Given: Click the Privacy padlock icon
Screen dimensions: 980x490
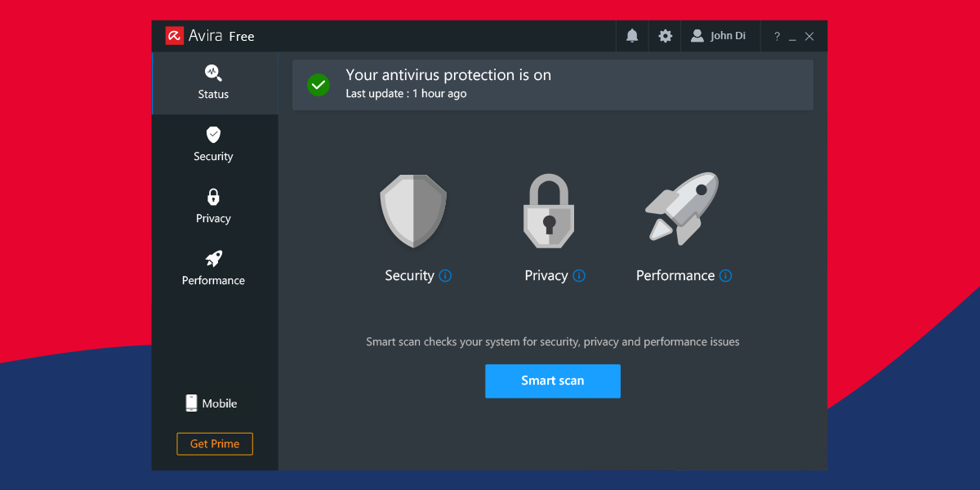Looking at the screenshot, I should pyautogui.click(x=548, y=211).
